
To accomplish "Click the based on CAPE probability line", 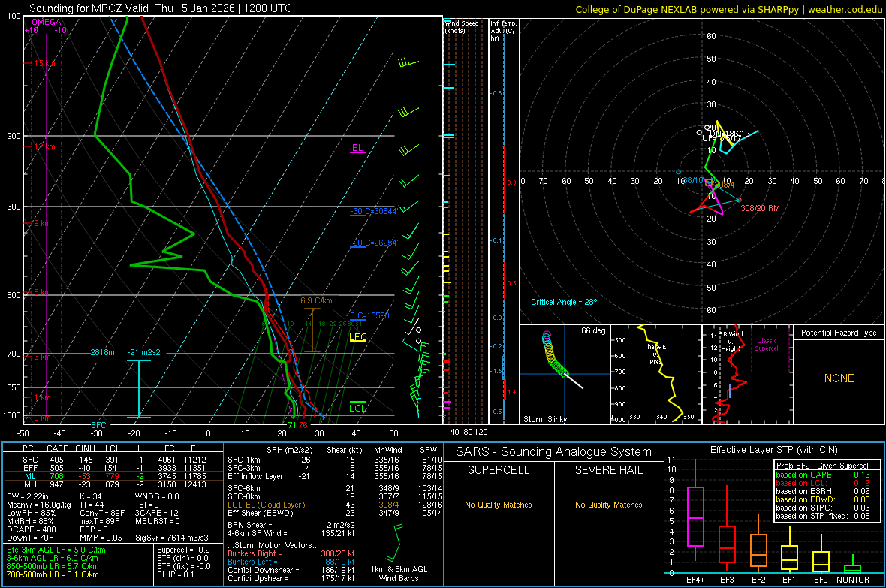I will point(823,475).
